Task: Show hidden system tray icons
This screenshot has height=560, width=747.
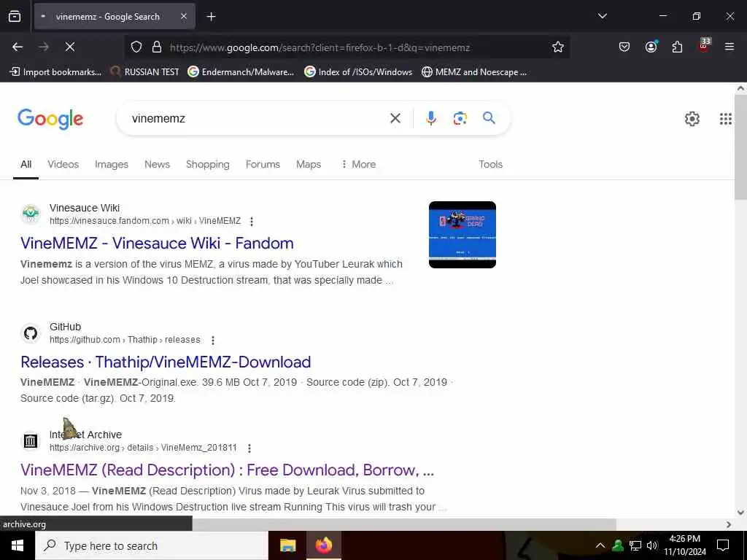Action: 600,545
